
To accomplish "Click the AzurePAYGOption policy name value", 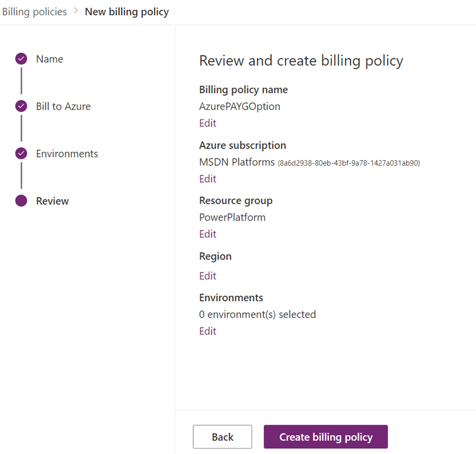I will [x=240, y=106].
